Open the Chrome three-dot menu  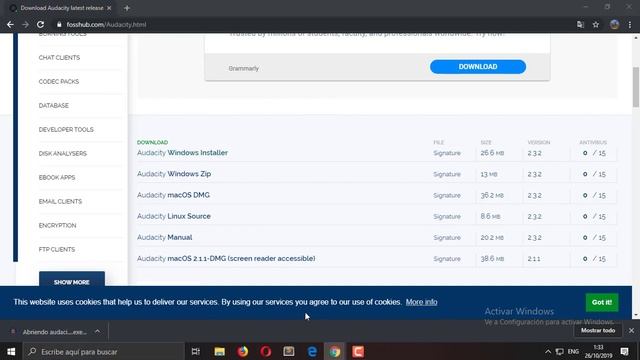pyautogui.click(x=630, y=24)
